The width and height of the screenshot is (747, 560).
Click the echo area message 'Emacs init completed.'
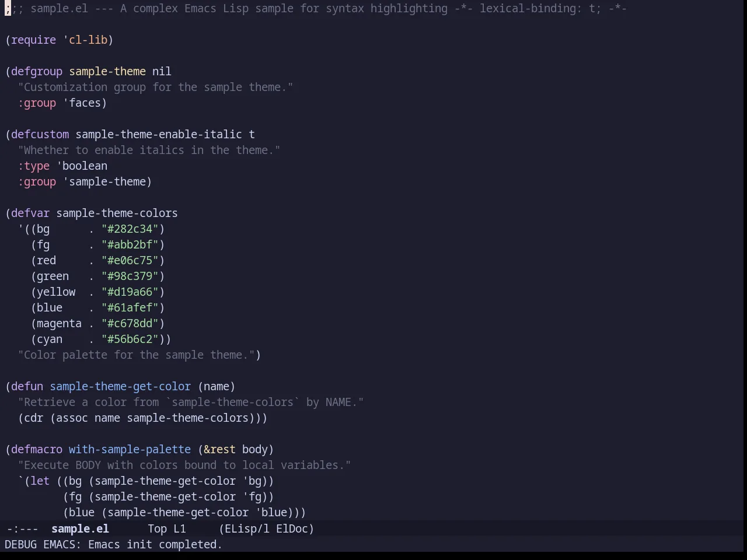coord(155,544)
